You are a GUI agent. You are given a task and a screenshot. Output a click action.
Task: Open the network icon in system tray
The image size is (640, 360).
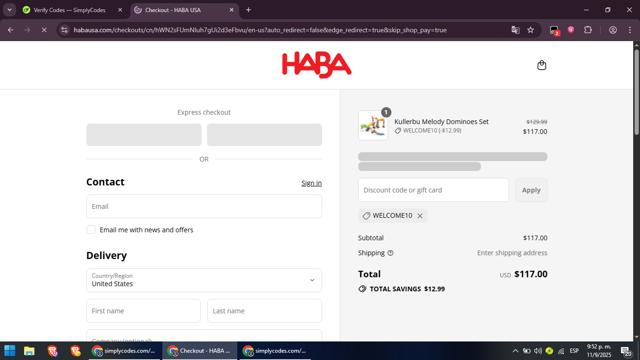point(561,351)
